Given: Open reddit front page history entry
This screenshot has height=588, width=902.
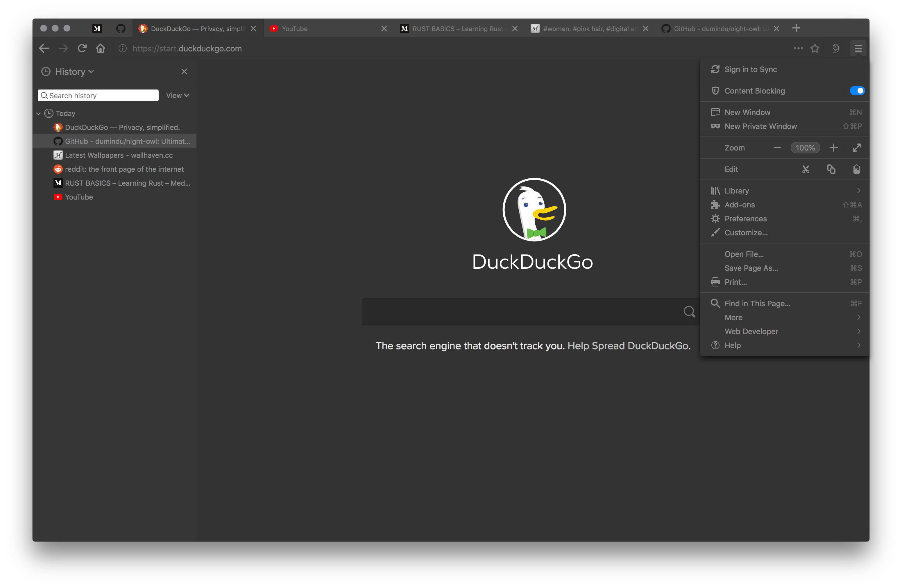Looking at the screenshot, I should 124,169.
